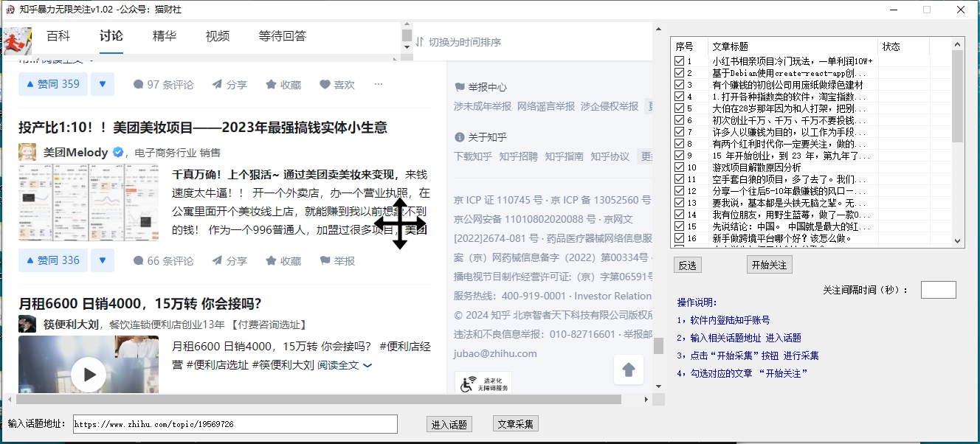Click the 反选 invert-selection button
Viewport: 980px width, 444px height.
[x=687, y=265]
